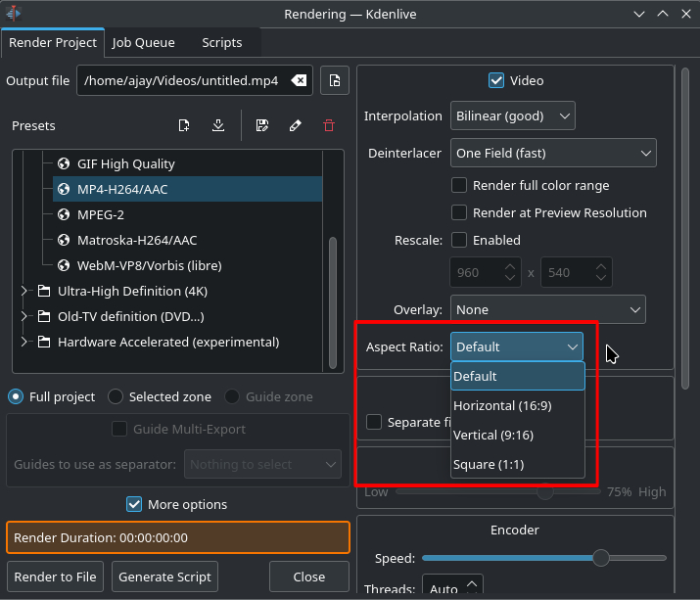Expand the Hardware Accelerated (experimental) group
Screen dimensions: 700x600
[24, 342]
